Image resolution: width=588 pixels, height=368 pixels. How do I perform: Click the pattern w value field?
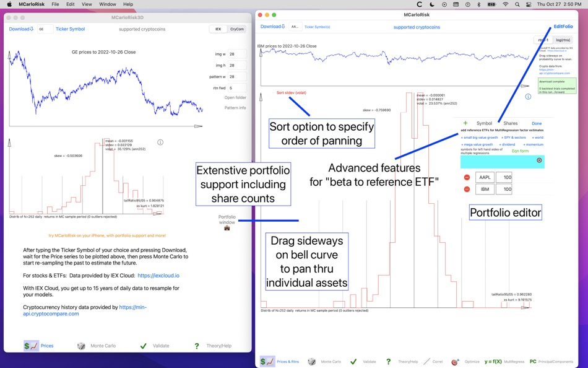[x=237, y=77]
